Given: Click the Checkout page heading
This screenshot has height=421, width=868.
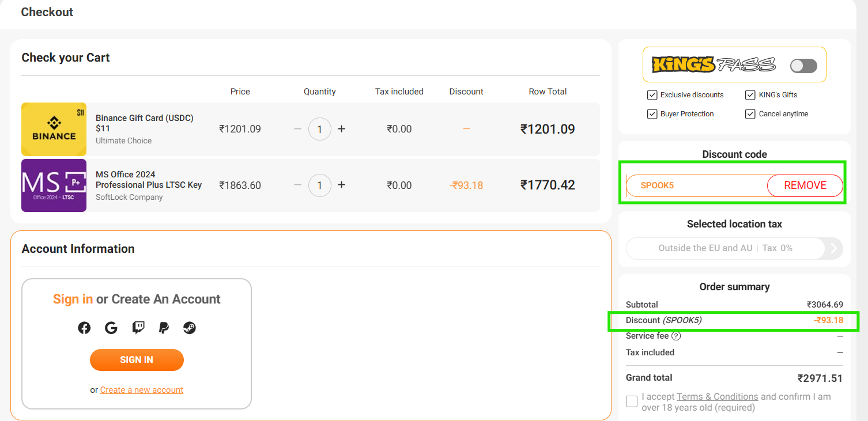Looking at the screenshot, I should point(47,12).
